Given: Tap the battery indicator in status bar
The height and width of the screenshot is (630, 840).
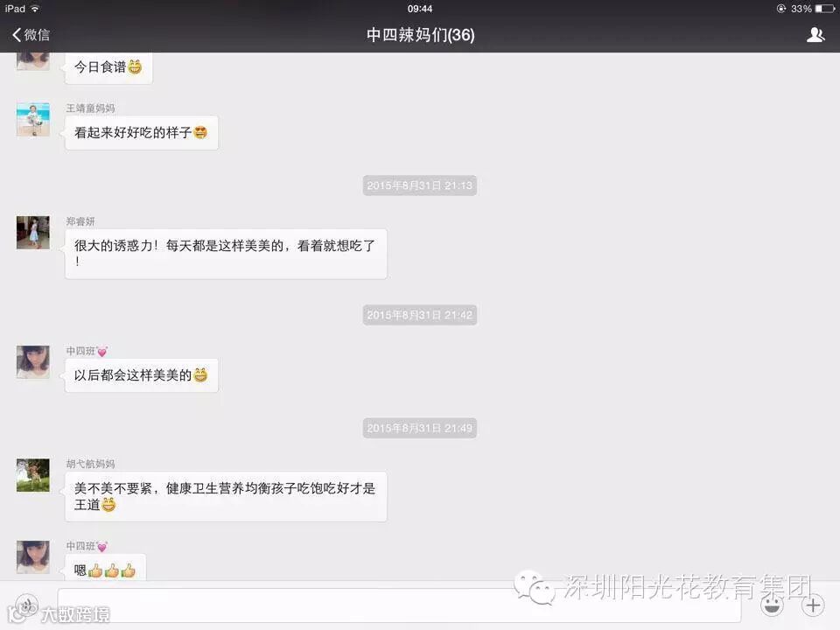Looking at the screenshot, I should pyautogui.click(x=824, y=9).
